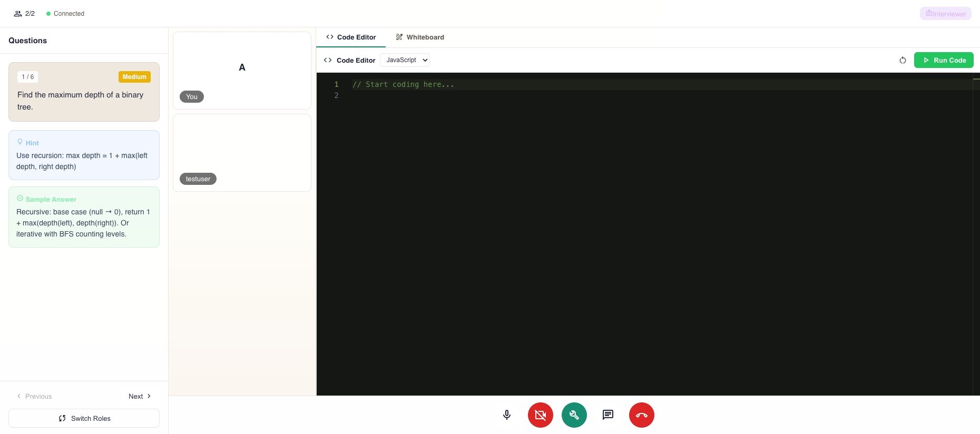980x434 pixels.
Task: Click the Connected status indicator
Action: pyautogui.click(x=65, y=14)
